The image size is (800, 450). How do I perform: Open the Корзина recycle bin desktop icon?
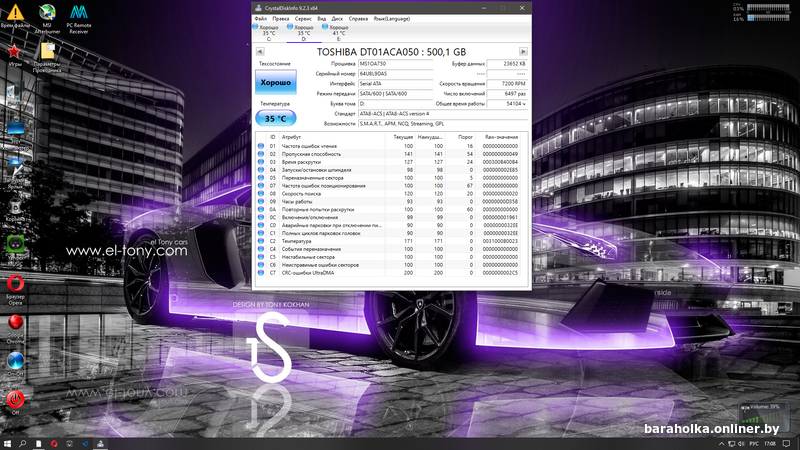point(15,211)
